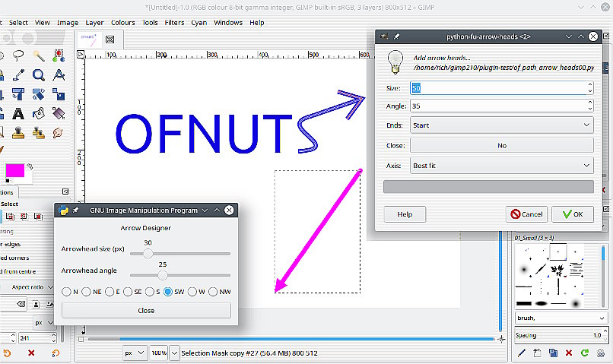Select the SE direction radio button
Screen dimensions: 613x364
(128, 292)
